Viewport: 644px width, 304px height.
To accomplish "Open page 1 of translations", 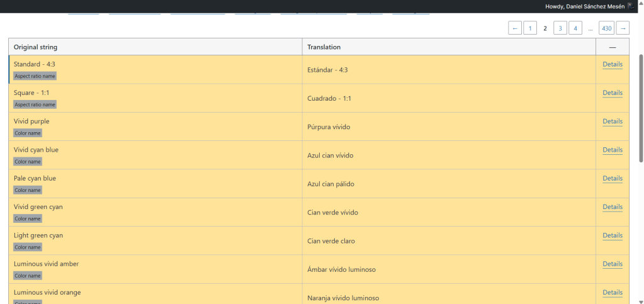I will [x=530, y=28].
